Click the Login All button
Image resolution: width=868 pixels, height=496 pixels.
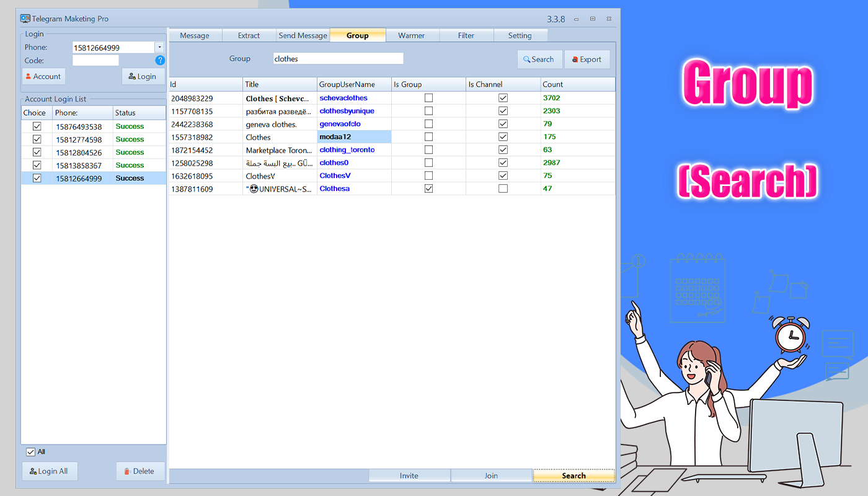48,471
